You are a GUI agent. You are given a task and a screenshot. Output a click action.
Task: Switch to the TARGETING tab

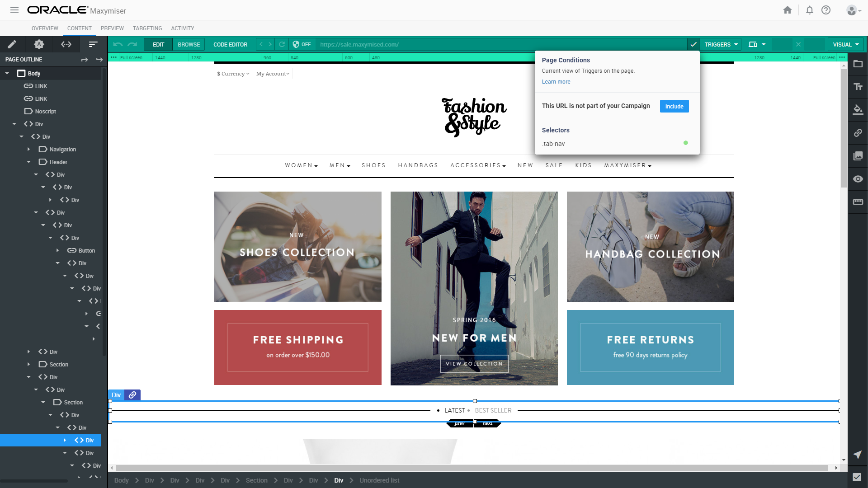[147, 28]
